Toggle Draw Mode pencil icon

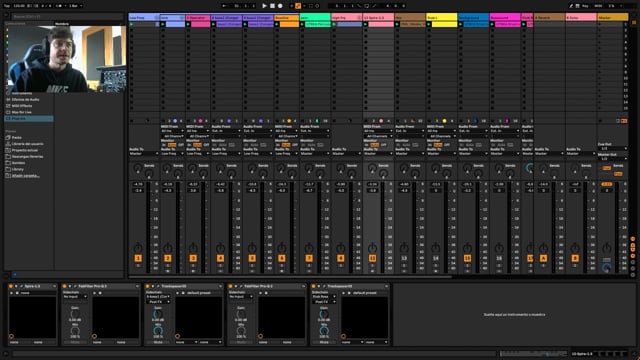tap(571, 6)
